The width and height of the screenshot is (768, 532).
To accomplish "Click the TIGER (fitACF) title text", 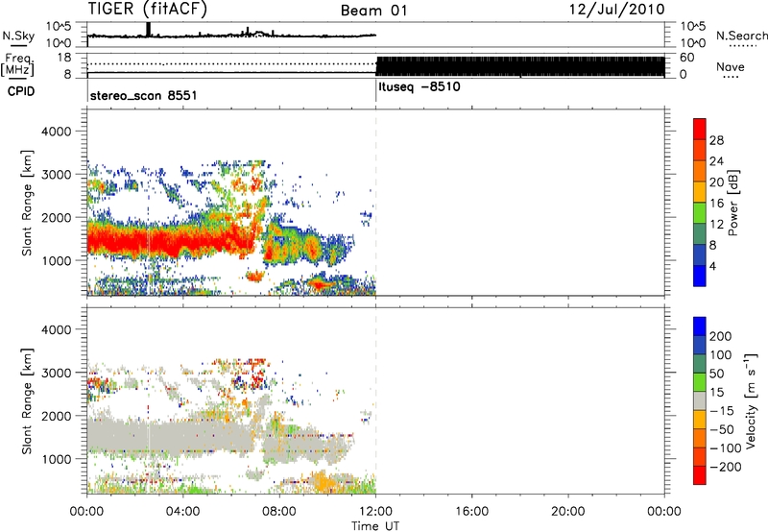I will click(x=147, y=9).
